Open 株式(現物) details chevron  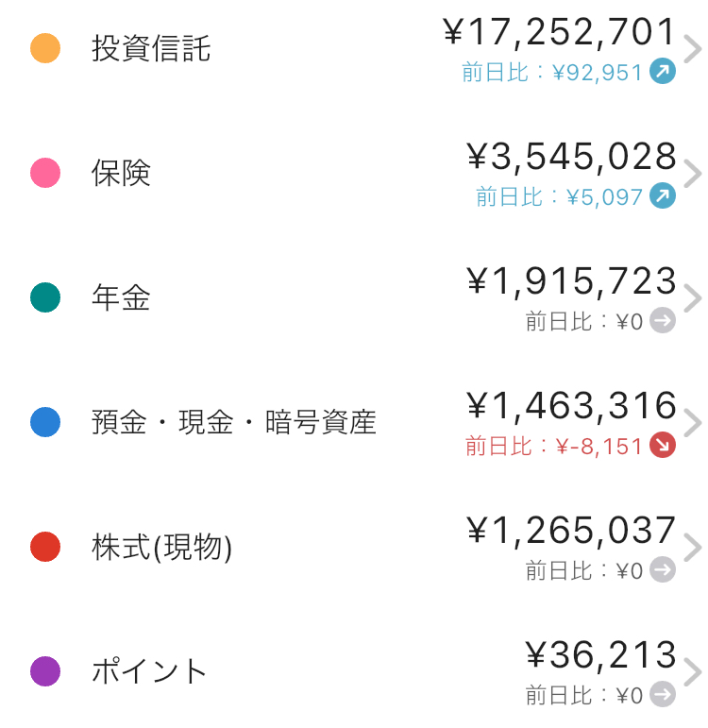[x=693, y=547]
